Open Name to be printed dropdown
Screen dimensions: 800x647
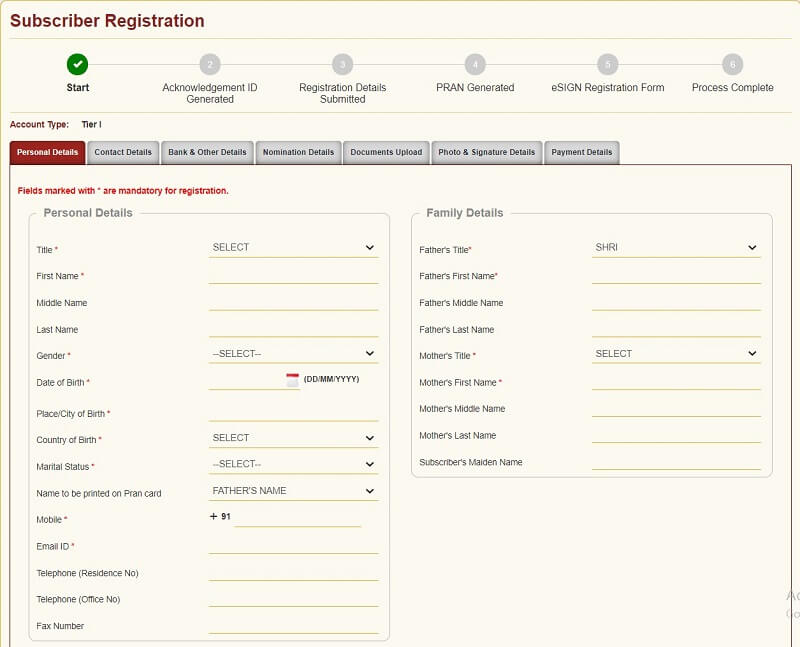tap(293, 491)
